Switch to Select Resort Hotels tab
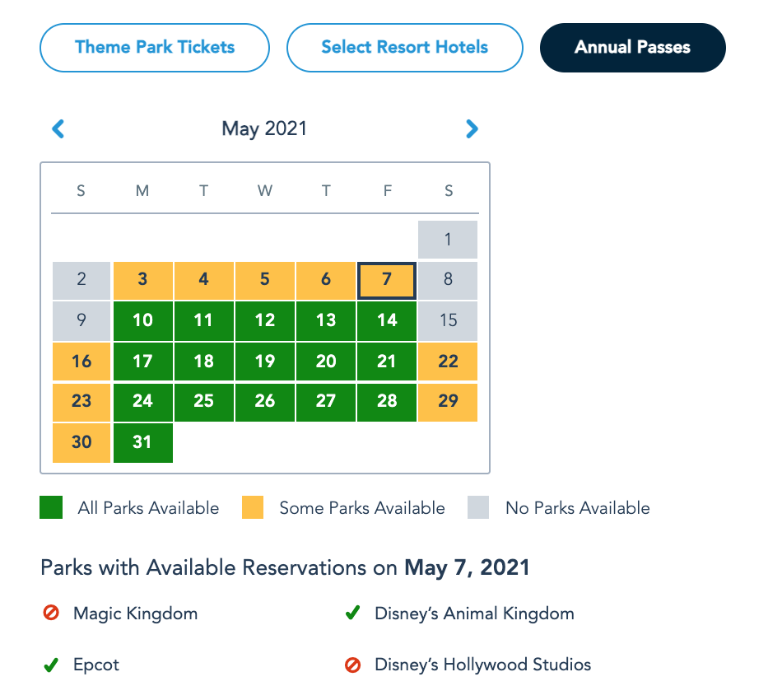Screen dimensions: 782x700 coord(404,47)
